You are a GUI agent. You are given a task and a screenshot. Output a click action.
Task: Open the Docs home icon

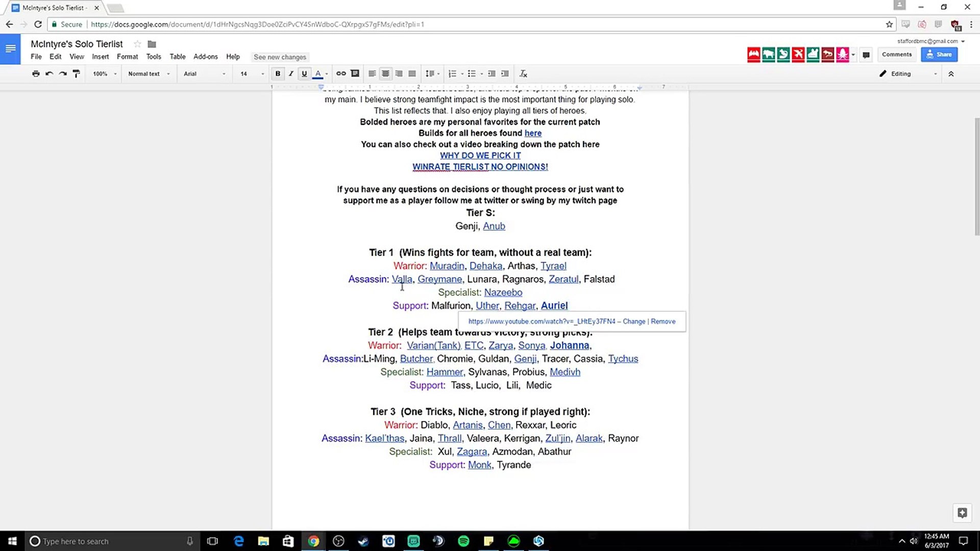10,49
